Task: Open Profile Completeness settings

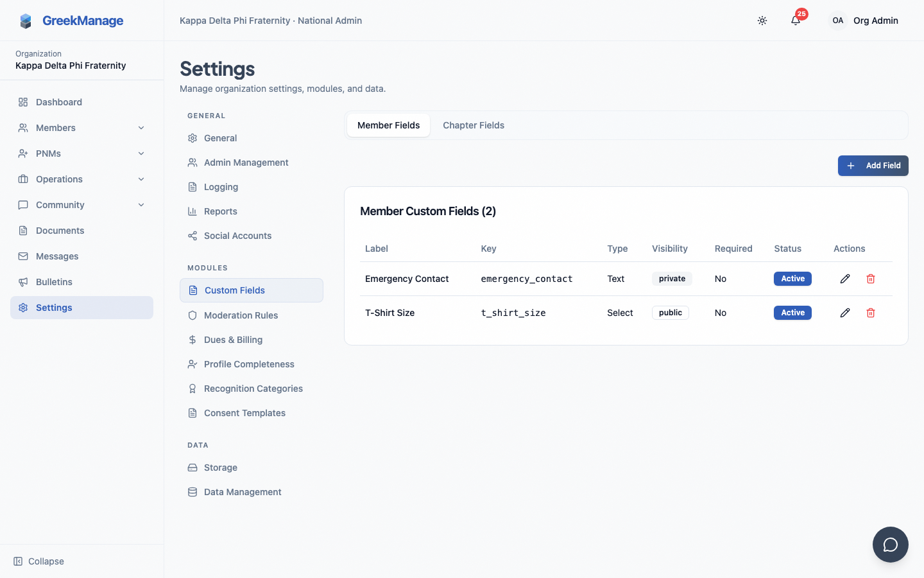Action: click(x=252, y=364)
